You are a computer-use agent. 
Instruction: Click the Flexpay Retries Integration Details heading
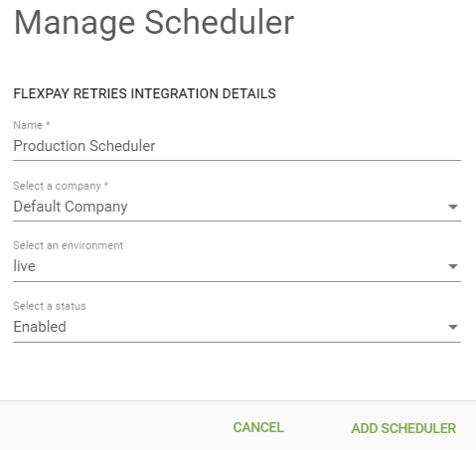click(144, 93)
